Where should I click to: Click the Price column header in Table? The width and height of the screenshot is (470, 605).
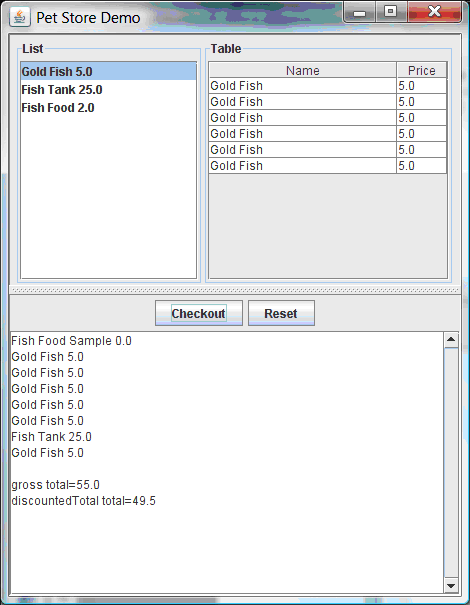pos(422,70)
